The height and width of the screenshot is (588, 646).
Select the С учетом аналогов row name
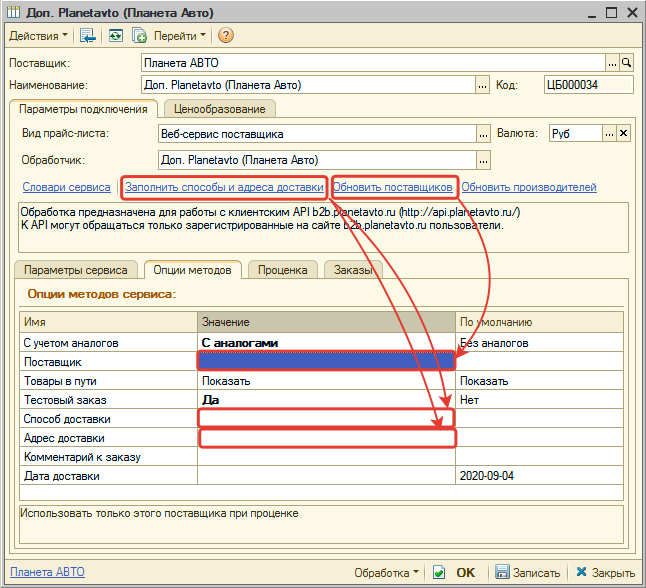coord(109,343)
